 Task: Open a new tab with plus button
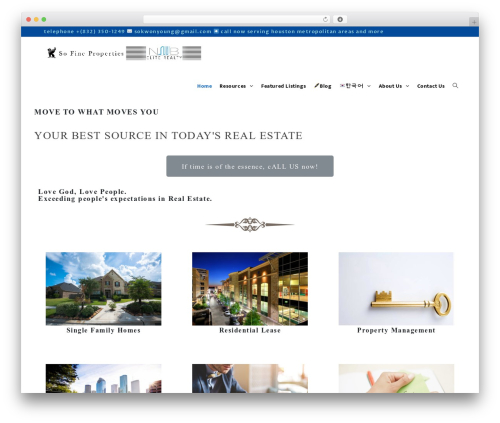pos(474,22)
